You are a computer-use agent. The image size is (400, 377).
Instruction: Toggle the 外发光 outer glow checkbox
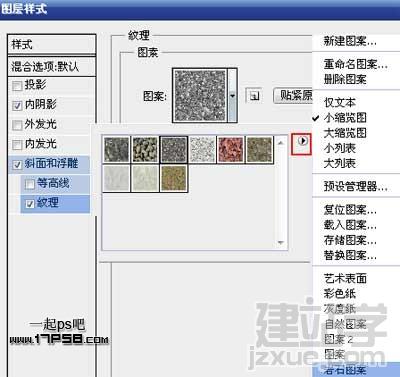[17, 126]
